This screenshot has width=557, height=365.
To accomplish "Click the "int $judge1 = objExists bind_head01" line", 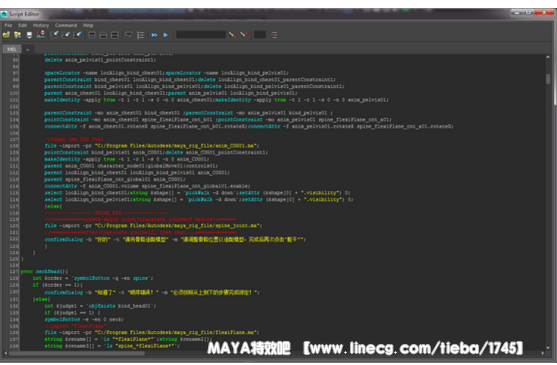I will 100,306.
